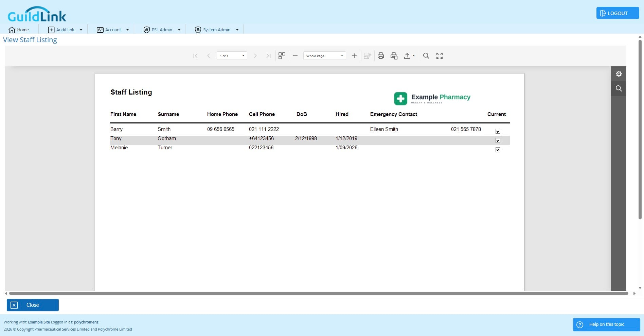Open the page number dropdown
The height and width of the screenshot is (336, 644).
click(x=232, y=56)
